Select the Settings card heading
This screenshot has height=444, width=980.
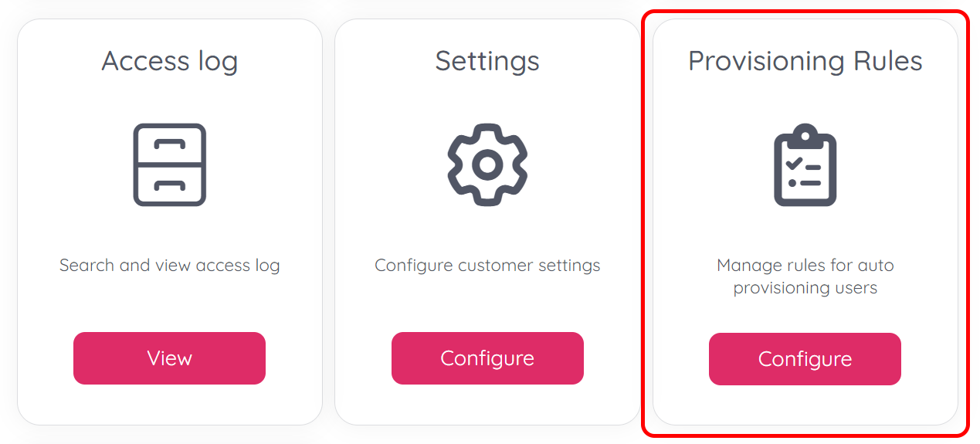(x=487, y=61)
